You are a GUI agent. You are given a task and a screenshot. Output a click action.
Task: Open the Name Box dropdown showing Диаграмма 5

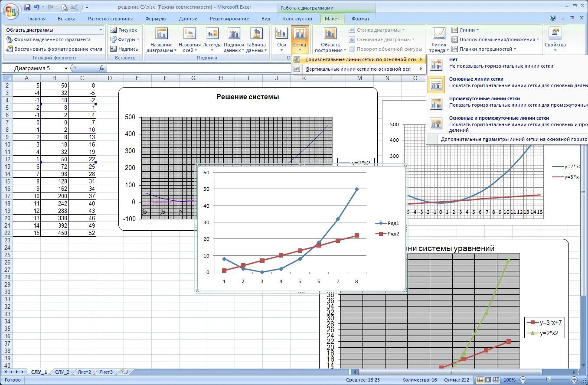pyautogui.click(x=66, y=68)
